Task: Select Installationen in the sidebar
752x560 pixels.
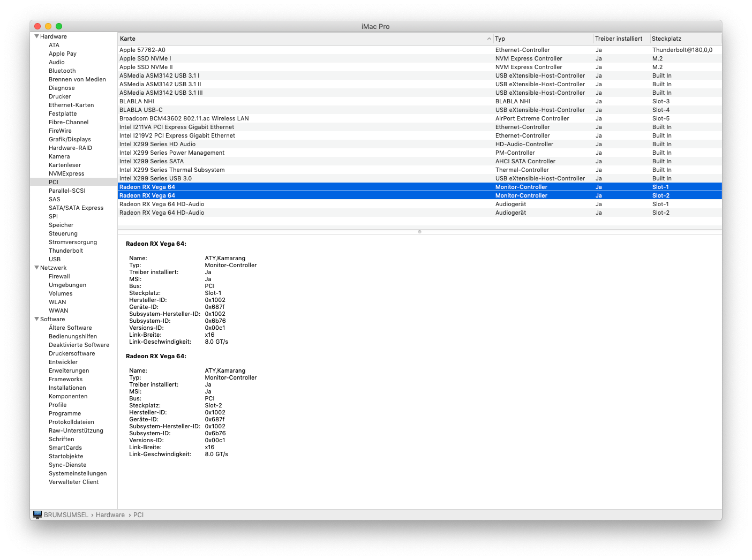Action: pyautogui.click(x=67, y=388)
